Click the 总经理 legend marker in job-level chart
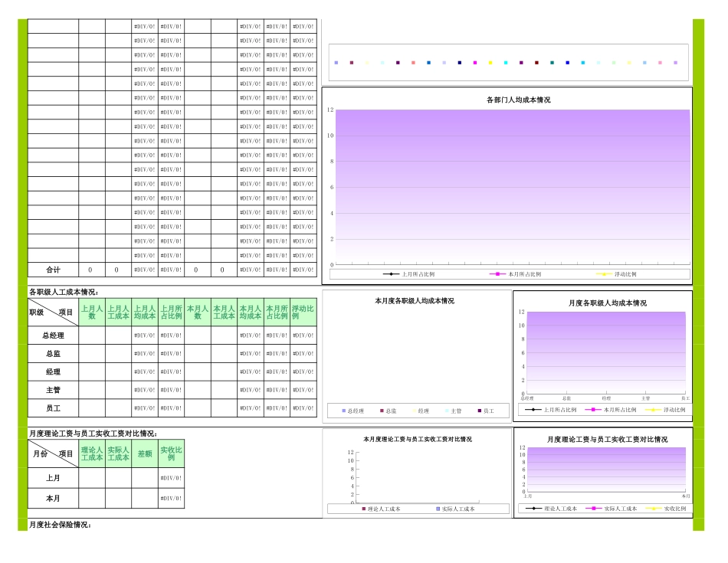Viewport: 728px width, 563px height. coord(344,410)
